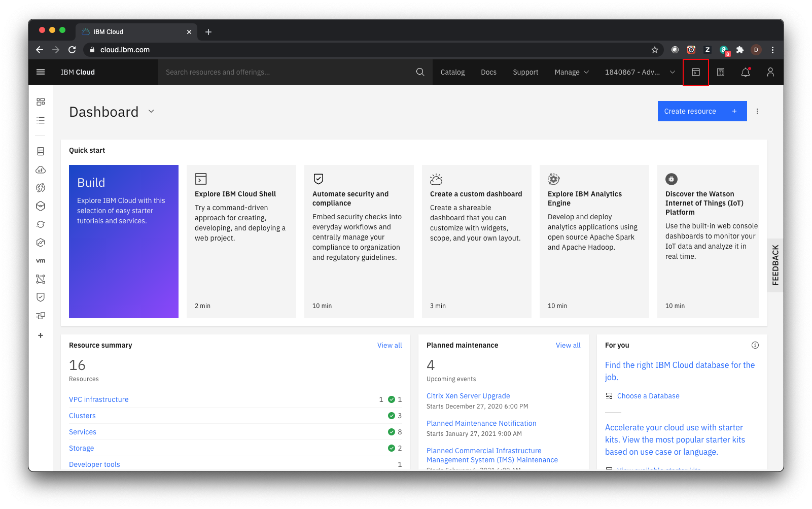Open the Clusters resource link
812x509 pixels.
(82, 416)
